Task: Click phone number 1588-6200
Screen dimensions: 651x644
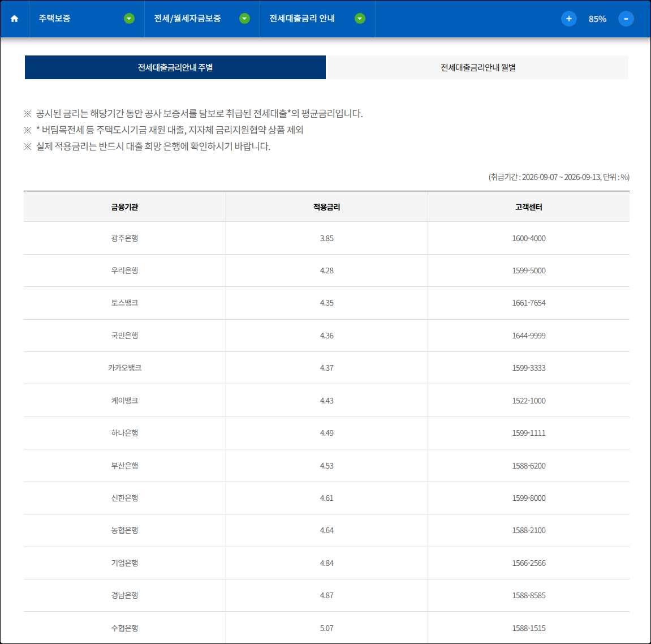Action: pos(528,466)
